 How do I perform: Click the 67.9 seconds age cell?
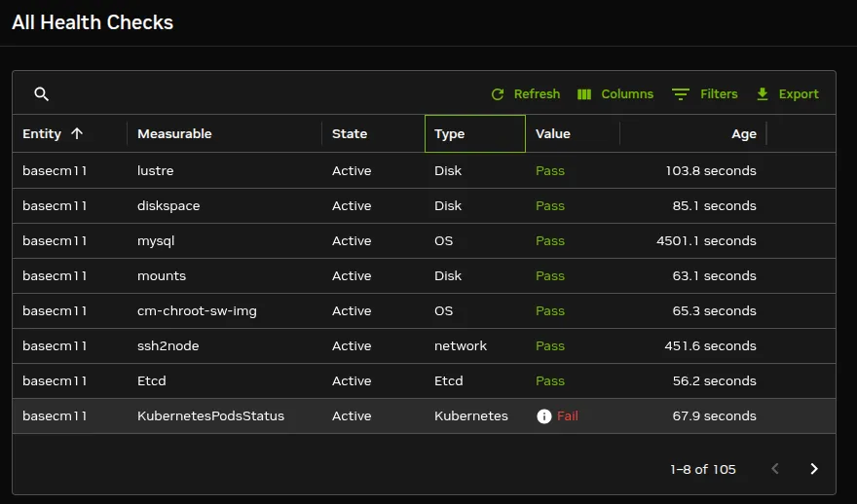point(715,415)
